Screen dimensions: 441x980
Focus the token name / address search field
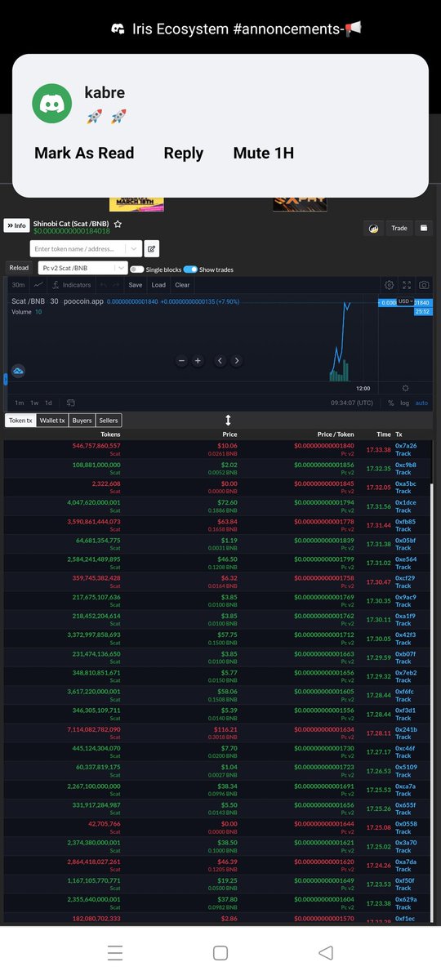[x=78, y=248]
